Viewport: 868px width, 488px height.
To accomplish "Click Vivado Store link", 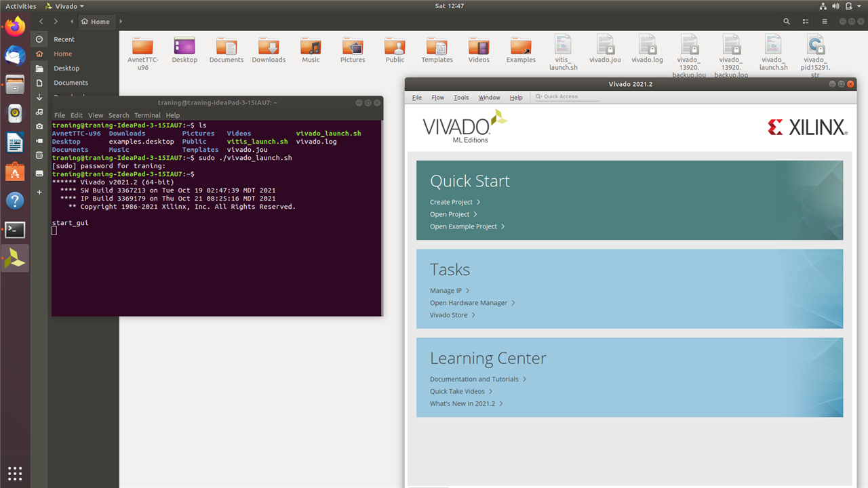I will (452, 315).
